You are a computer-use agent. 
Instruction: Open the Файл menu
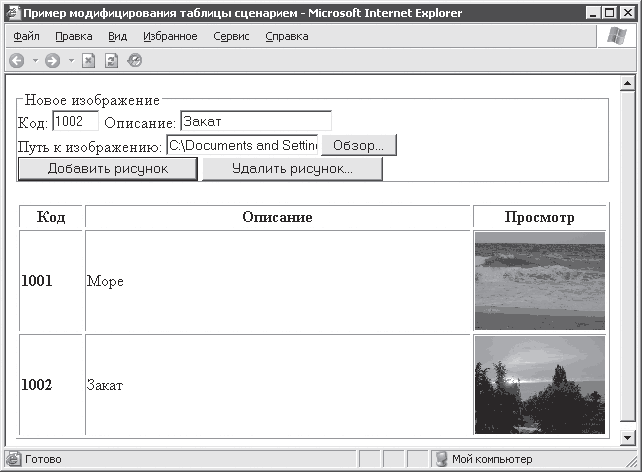tap(27, 36)
